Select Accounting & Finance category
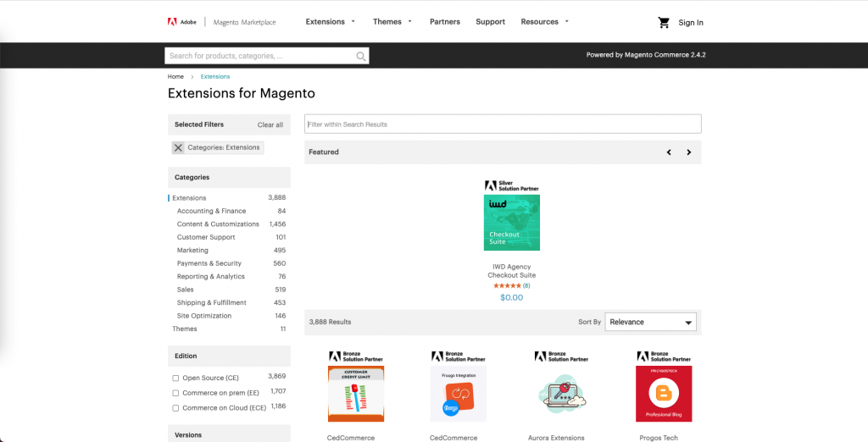Viewport: 868px width, 442px height. tap(211, 212)
